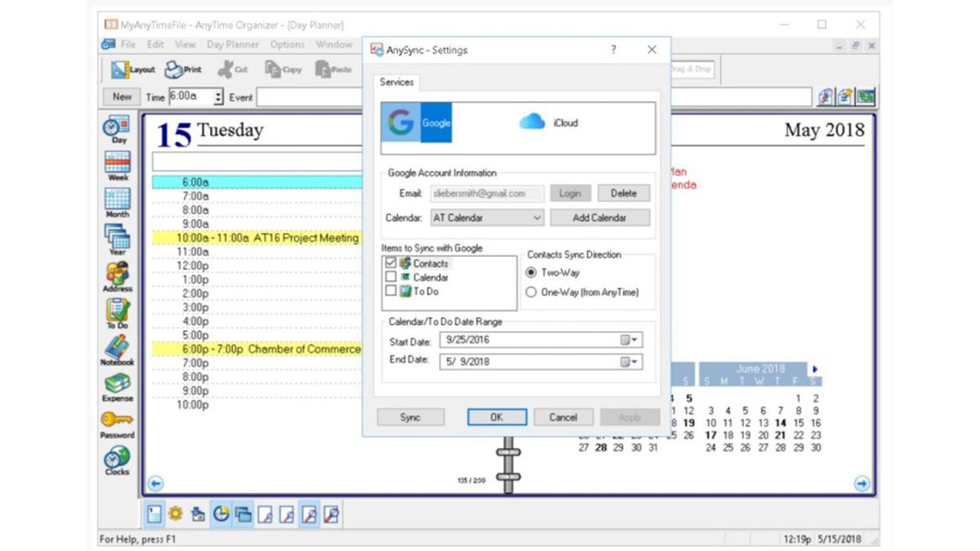980x551 pixels.
Task: Click the help question mark in AnySync dialog
Action: (x=613, y=50)
